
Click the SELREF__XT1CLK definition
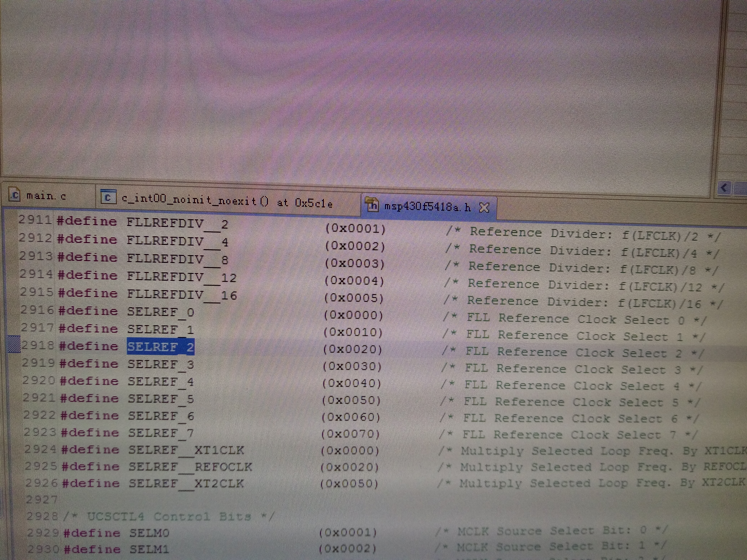[x=186, y=450]
